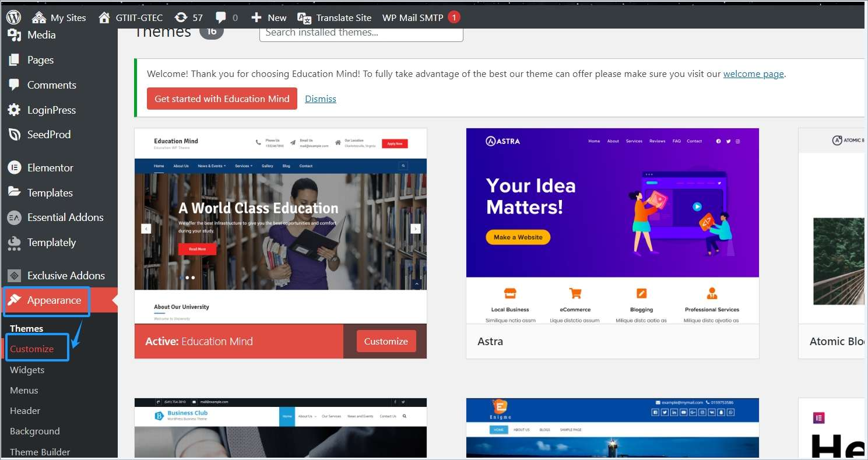Click Read More in Education Mind preview
The image size is (868, 460).
[197, 249]
